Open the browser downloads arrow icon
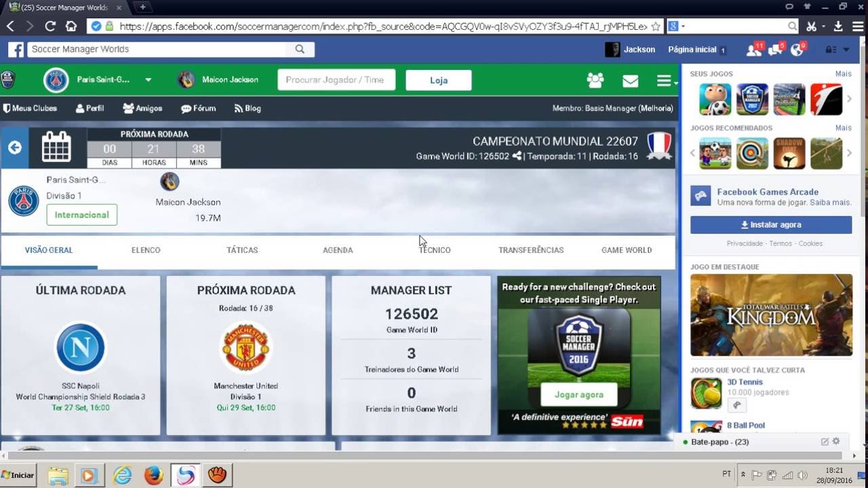Viewport: 868px width, 488px height. (838, 26)
